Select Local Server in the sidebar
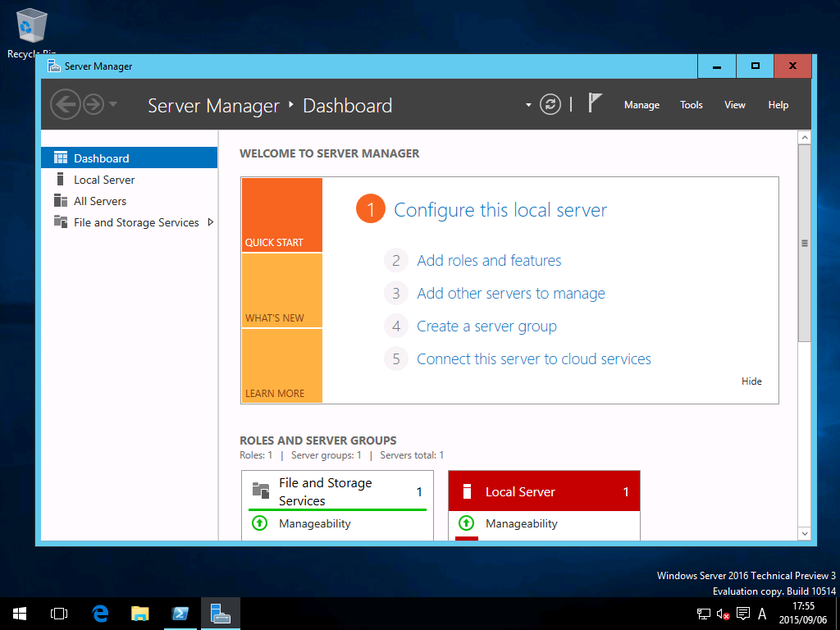This screenshot has width=840, height=630. point(129,180)
